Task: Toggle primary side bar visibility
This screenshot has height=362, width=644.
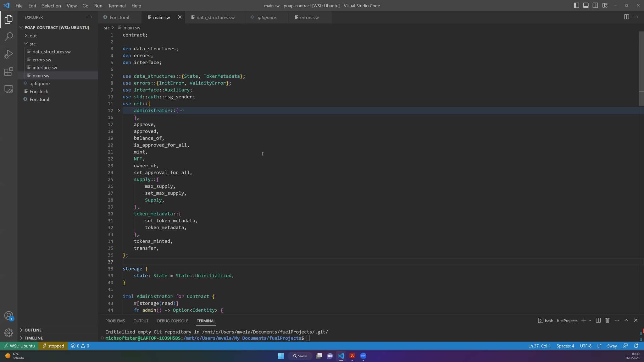Action: click(576, 5)
